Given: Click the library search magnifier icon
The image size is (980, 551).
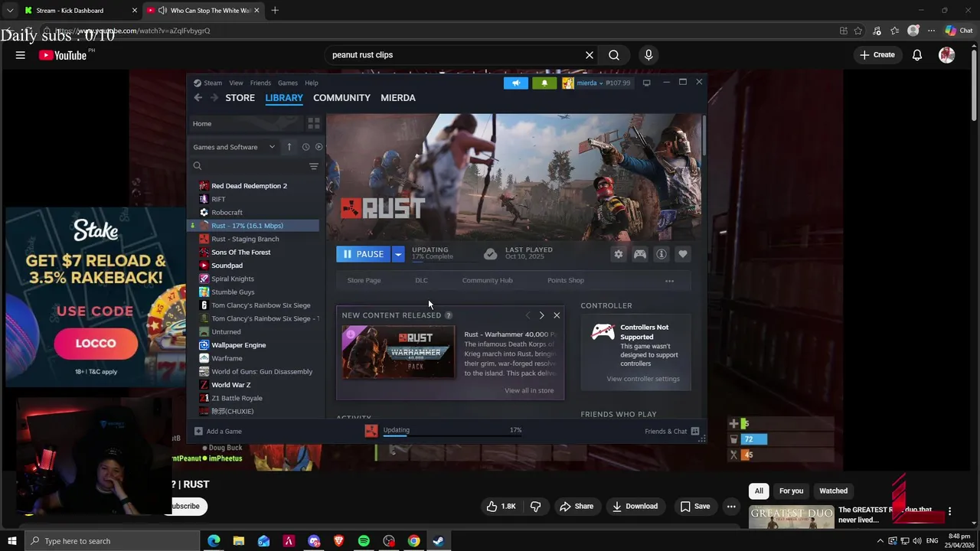Looking at the screenshot, I should [x=198, y=166].
